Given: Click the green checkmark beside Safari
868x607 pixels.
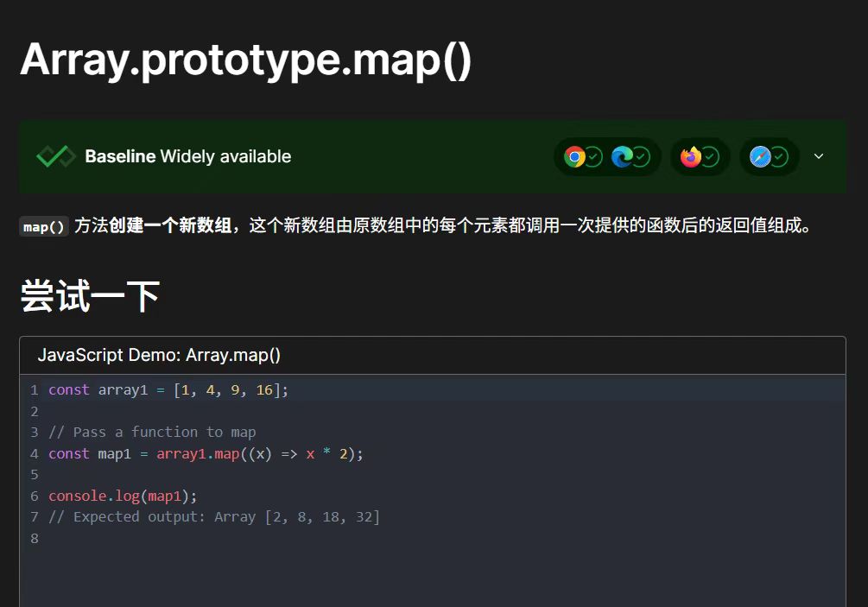Looking at the screenshot, I should 779,156.
